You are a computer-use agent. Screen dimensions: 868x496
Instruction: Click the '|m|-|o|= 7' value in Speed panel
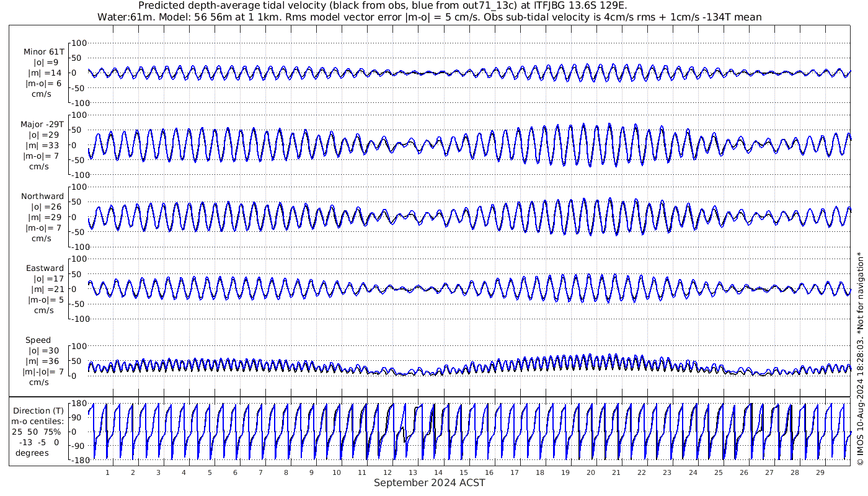pyautogui.click(x=43, y=372)
